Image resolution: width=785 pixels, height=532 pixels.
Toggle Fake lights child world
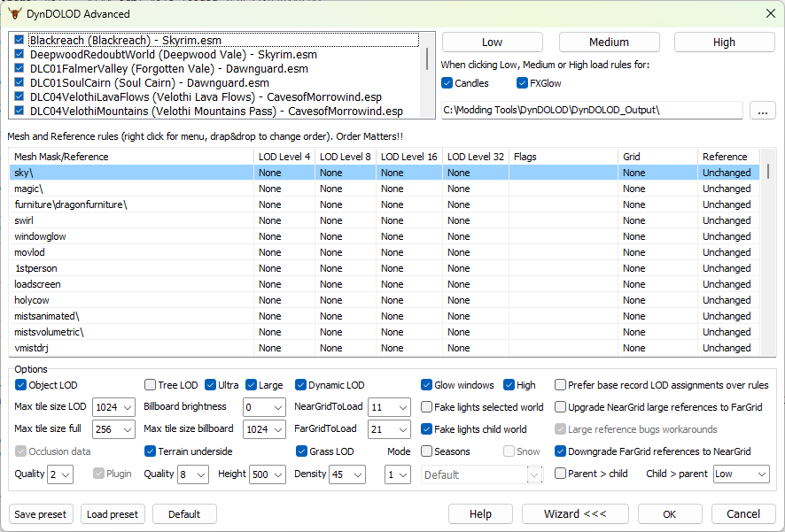click(426, 429)
